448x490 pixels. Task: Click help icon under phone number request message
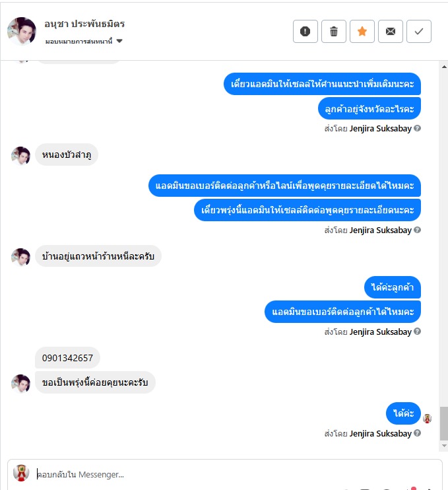pos(417,332)
